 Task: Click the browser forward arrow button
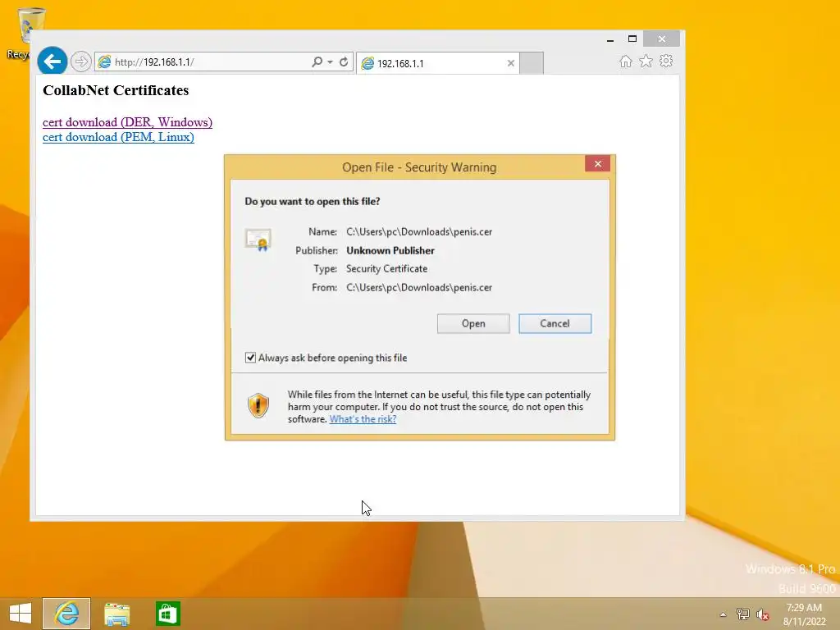click(81, 62)
